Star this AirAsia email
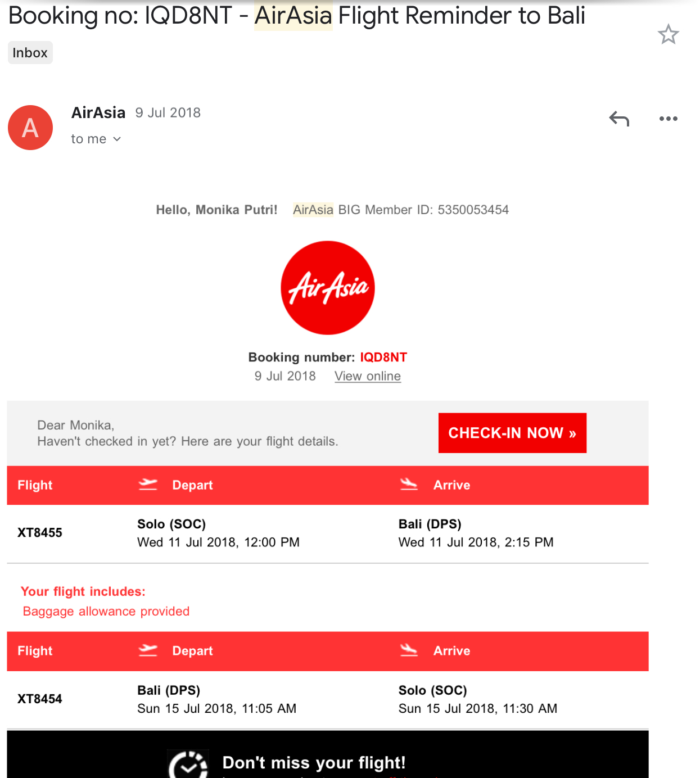This screenshot has width=700, height=778. click(668, 35)
